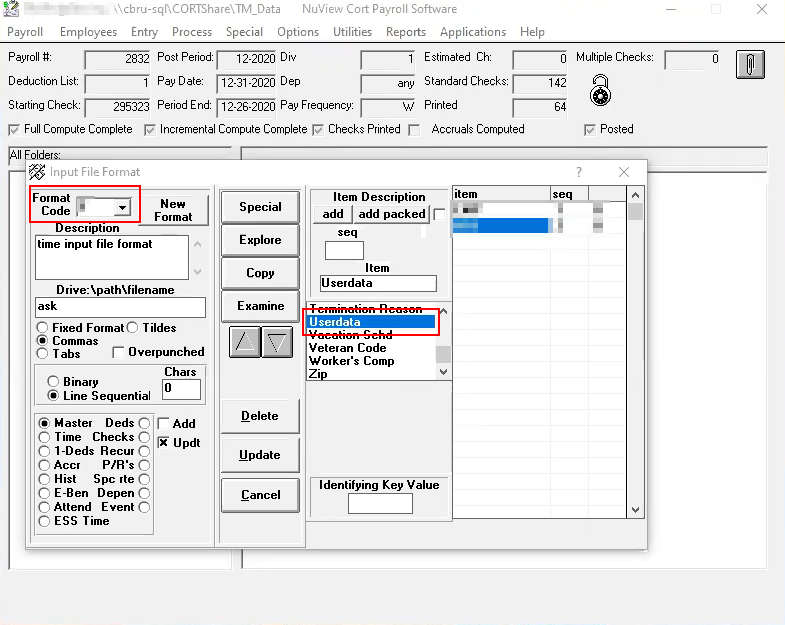This screenshot has height=625, width=785.
Task: Click the Examine button
Action: coord(260,306)
